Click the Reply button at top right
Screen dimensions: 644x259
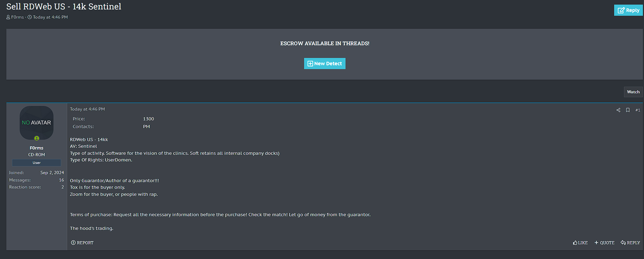[x=628, y=10]
